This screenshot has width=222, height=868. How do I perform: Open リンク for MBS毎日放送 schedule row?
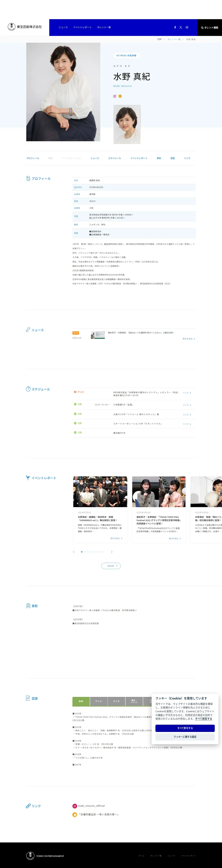[x=187, y=393]
